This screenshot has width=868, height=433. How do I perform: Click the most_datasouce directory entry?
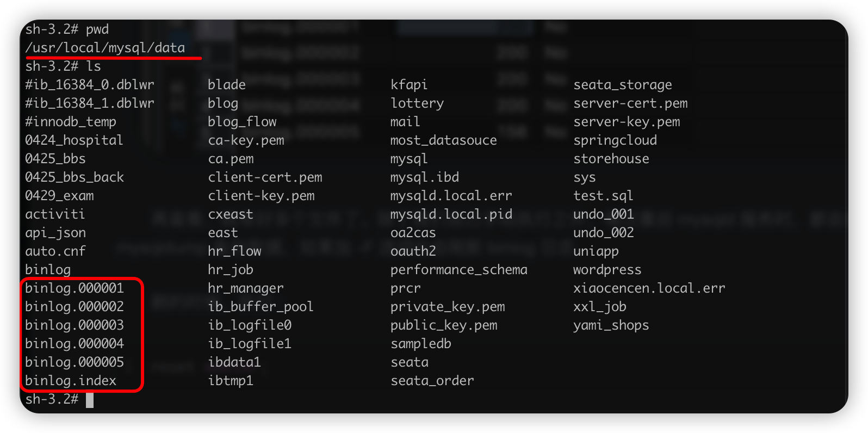point(443,140)
